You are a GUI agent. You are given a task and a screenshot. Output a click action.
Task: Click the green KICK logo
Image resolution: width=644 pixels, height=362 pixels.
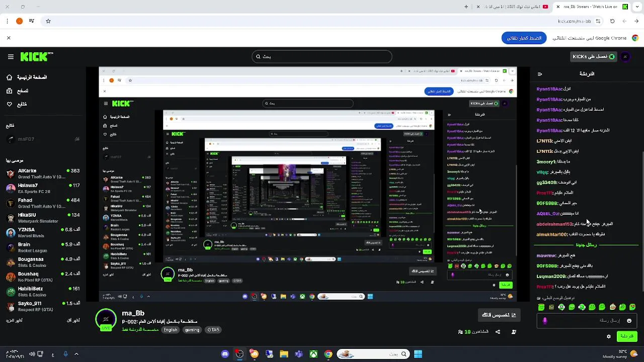[x=36, y=57]
